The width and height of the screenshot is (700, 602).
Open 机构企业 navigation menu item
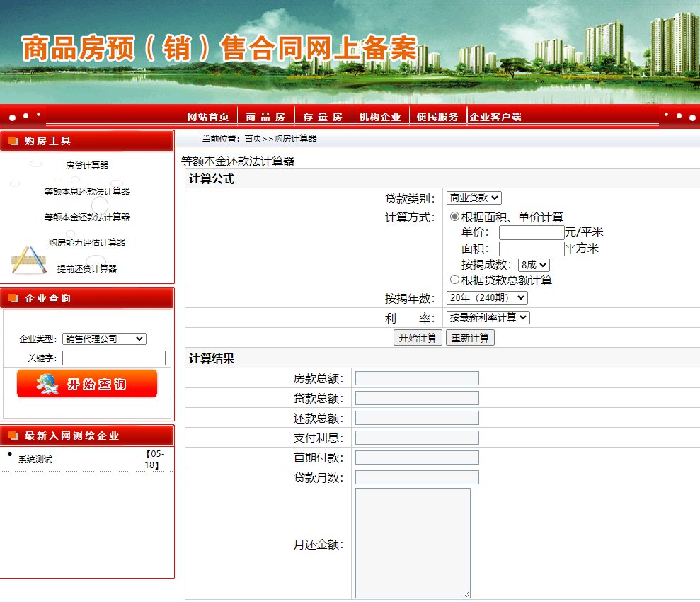click(x=380, y=117)
